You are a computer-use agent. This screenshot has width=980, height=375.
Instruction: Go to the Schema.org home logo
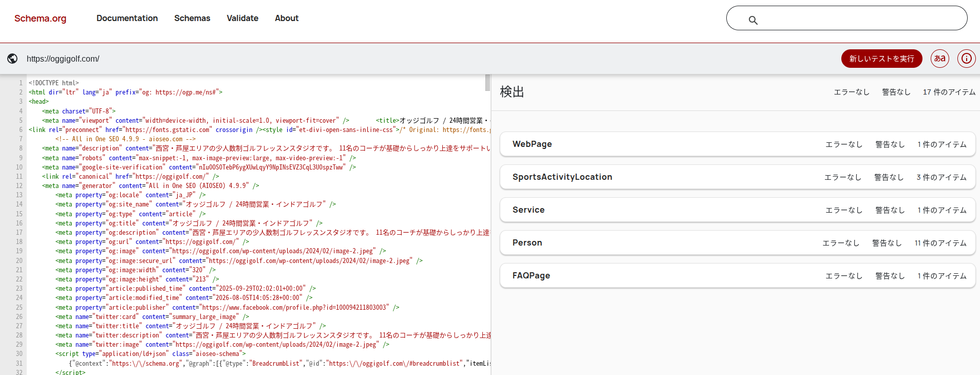(40, 18)
